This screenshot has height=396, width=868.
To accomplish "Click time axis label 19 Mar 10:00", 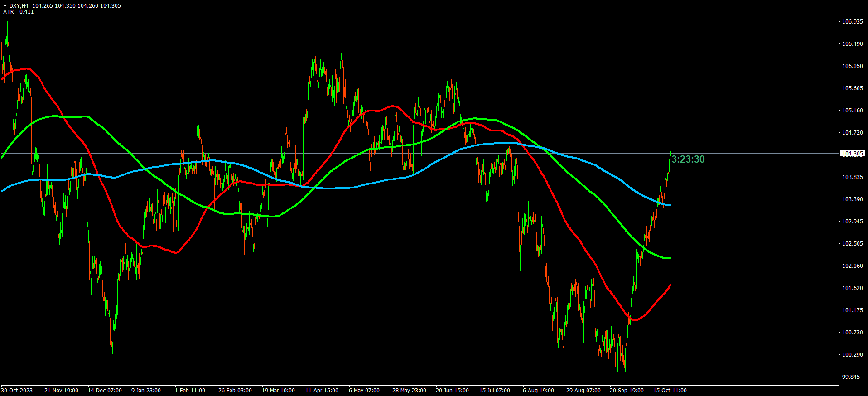I will [x=278, y=391].
